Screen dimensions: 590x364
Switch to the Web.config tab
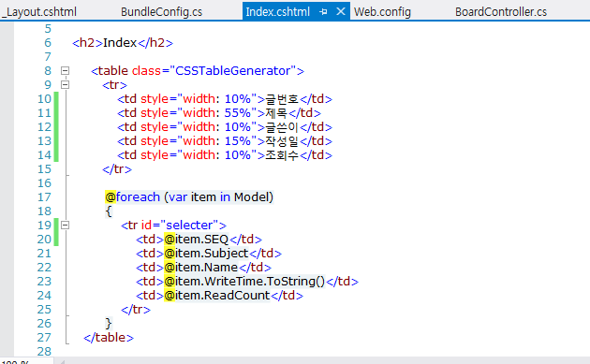[382, 11]
